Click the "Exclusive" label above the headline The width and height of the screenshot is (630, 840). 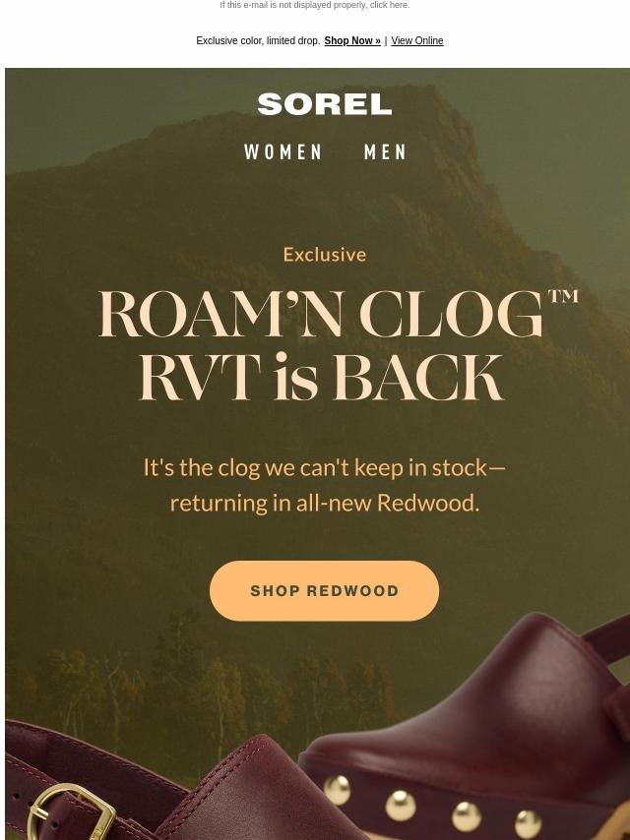(x=325, y=255)
